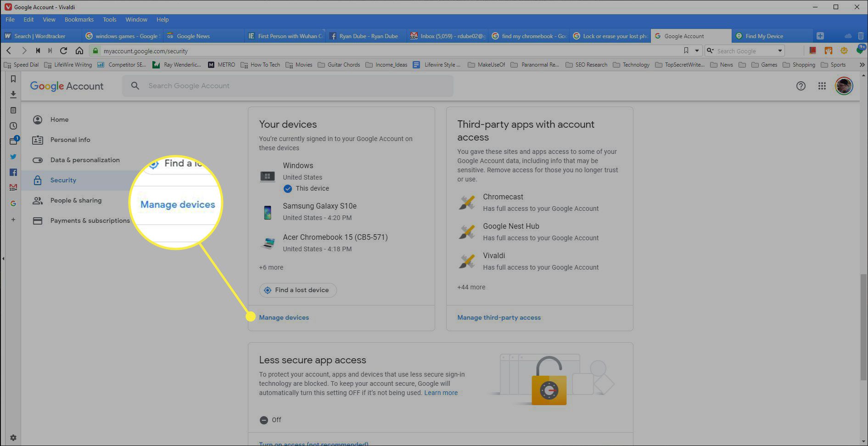Open People & sharing section
Image resolution: width=868 pixels, height=446 pixels.
coord(76,200)
